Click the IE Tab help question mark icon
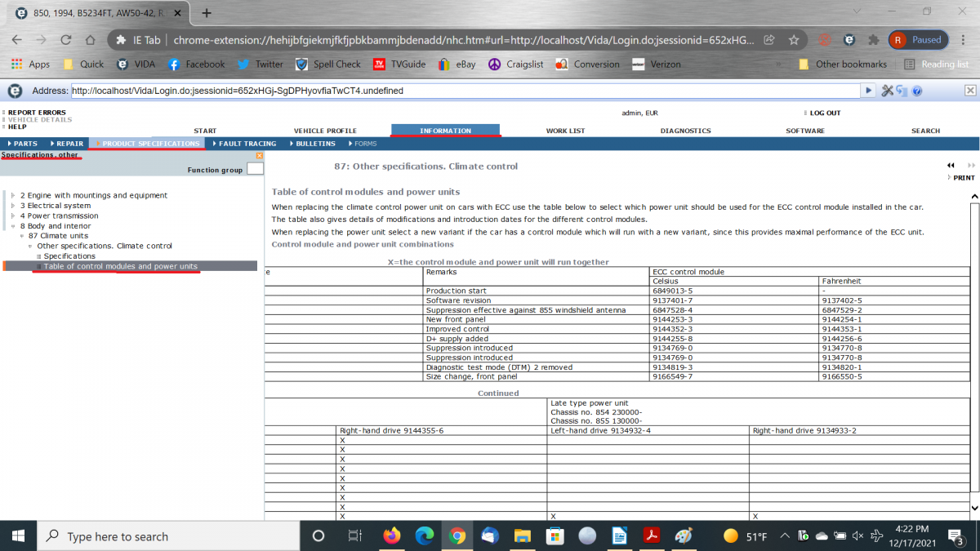Viewport: 980px width, 551px height. coord(917,91)
